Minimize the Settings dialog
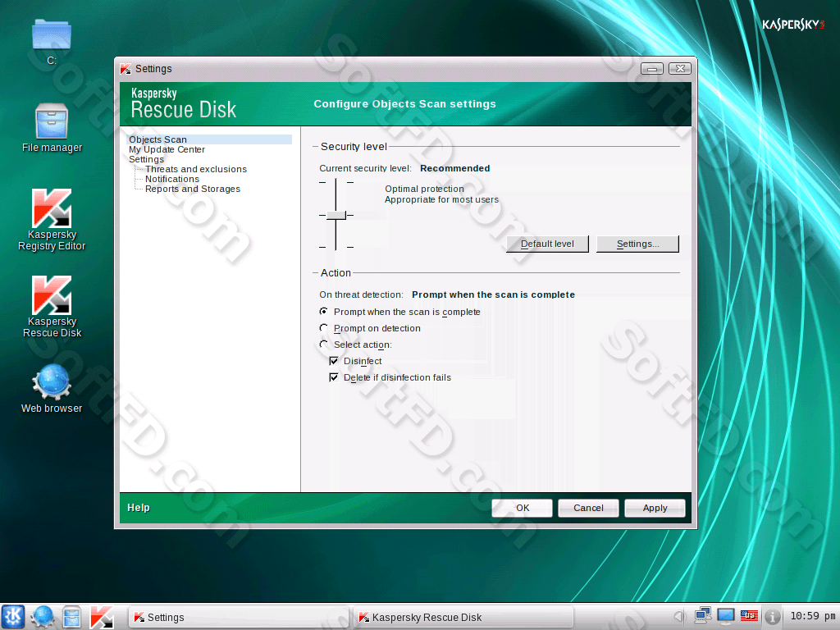Image resolution: width=840 pixels, height=630 pixels. click(652, 69)
